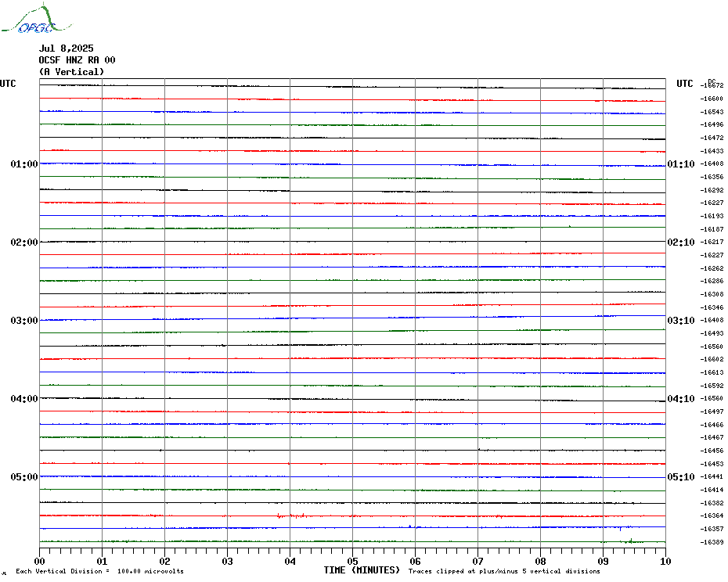Click the DC offset value -16357
This screenshot has width=728, height=582.
[712, 529]
